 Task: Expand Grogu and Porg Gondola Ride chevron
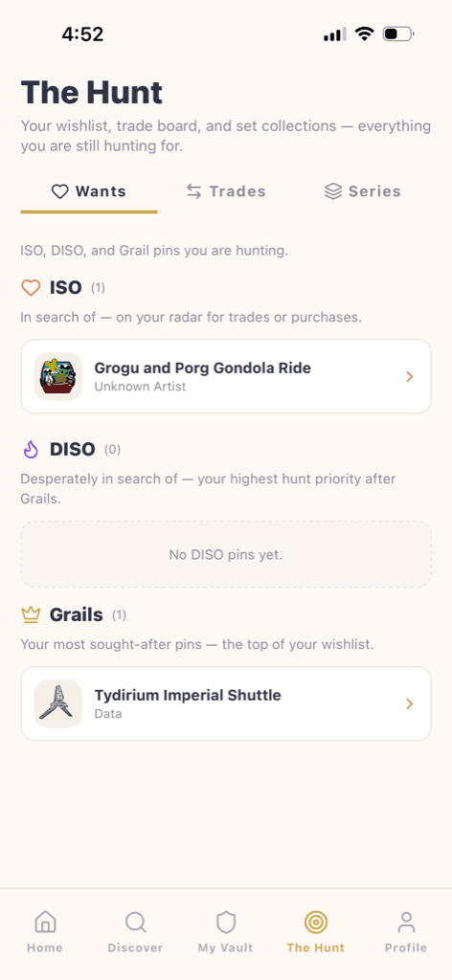point(410,376)
